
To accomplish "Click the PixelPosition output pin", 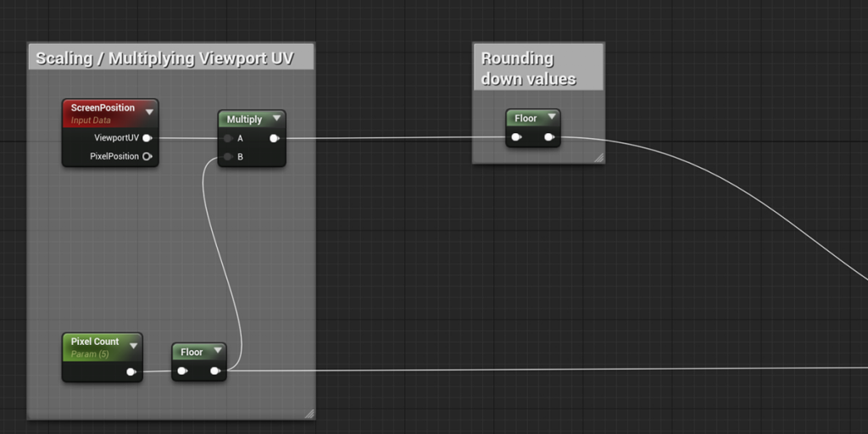I will tap(147, 156).
